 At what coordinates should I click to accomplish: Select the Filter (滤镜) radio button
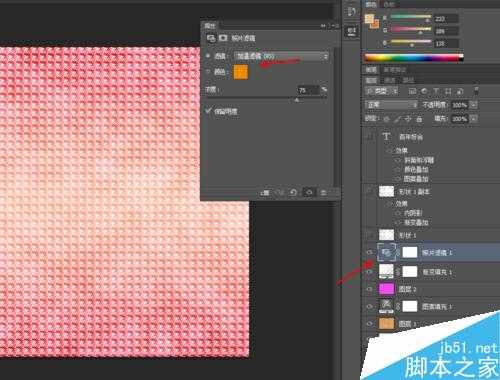(208, 56)
